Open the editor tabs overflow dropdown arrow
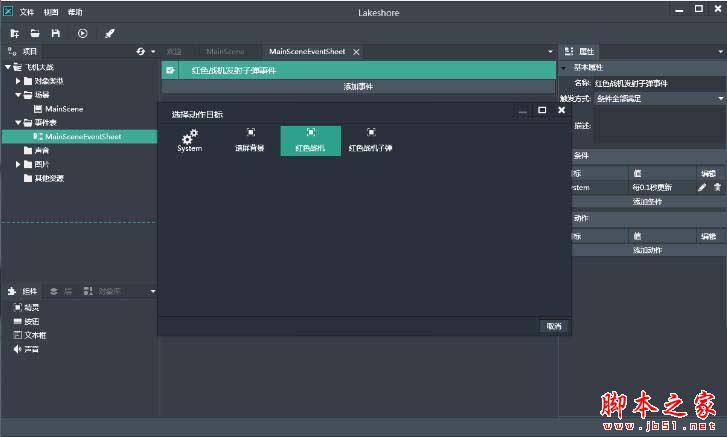Image resolution: width=727 pixels, height=437 pixels. tap(550, 51)
